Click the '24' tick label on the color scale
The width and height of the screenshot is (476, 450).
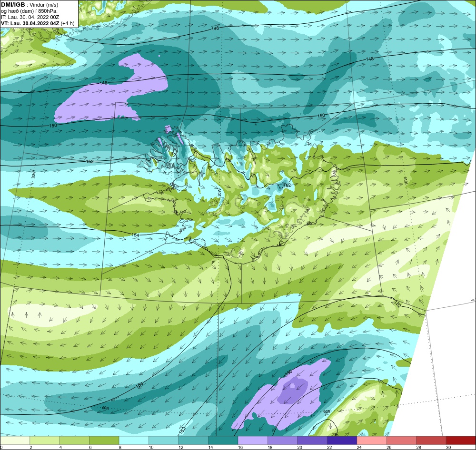359,447
